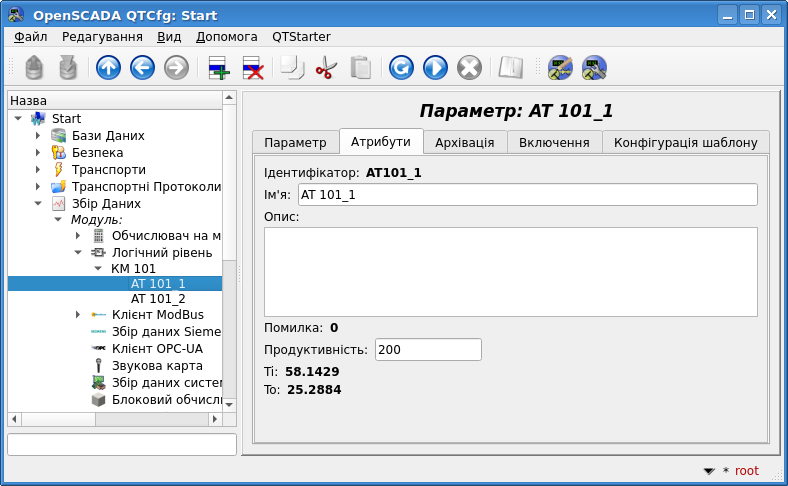Go up one level with the up arrow
This screenshot has width=788, height=486.
click(109, 67)
